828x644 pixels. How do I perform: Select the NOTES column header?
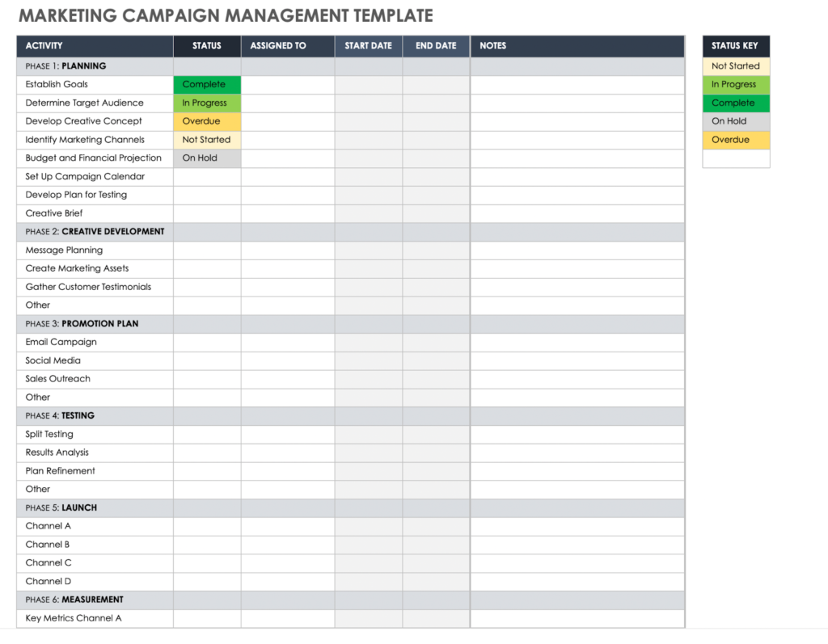(577, 46)
